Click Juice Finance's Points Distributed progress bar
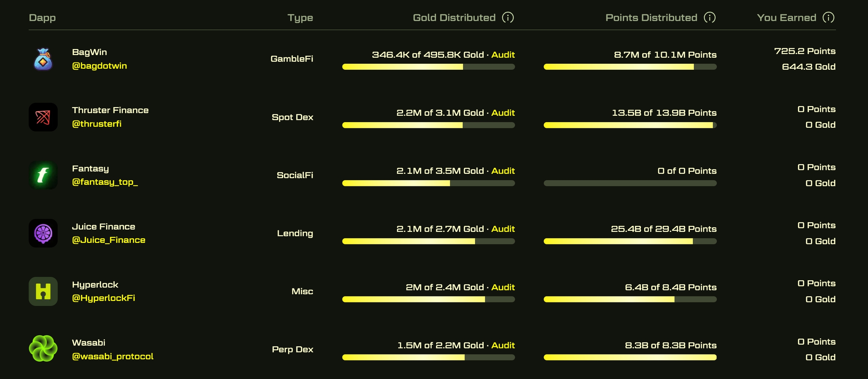868x379 pixels. (630, 241)
